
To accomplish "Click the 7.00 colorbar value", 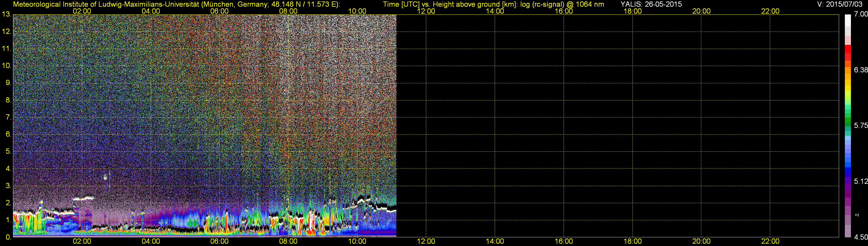I will click(860, 14).
